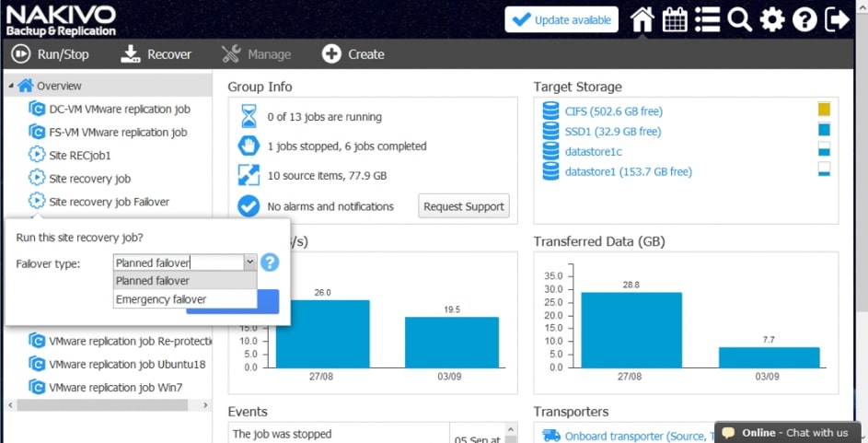Click the search magnifier icon

(x=739, y=19)
